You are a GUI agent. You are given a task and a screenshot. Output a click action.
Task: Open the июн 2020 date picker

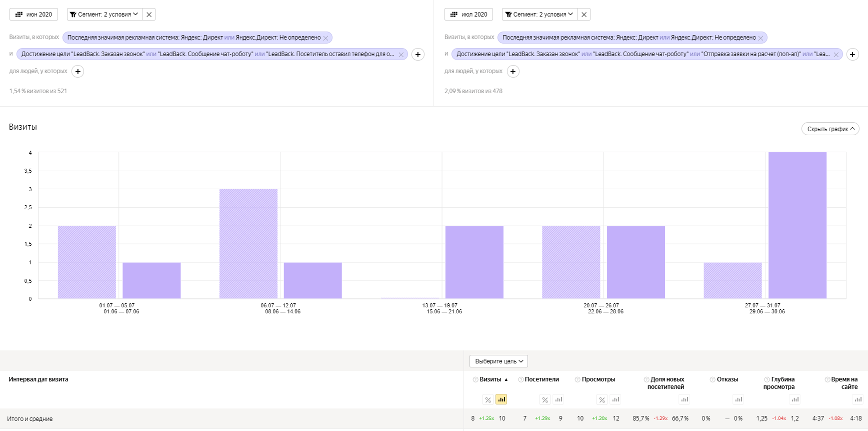tap(33, 15)
